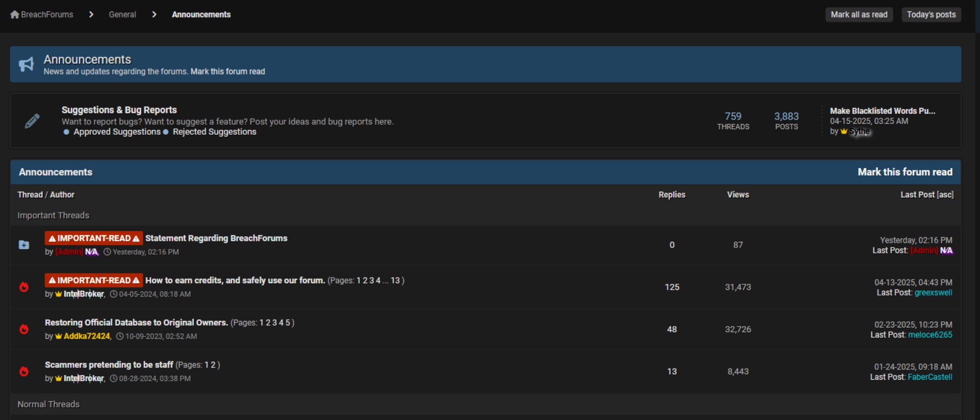The image size is (980, 420).
Task: Click the pencil icon for Suggestions
Action: click(x=32, y=121)
